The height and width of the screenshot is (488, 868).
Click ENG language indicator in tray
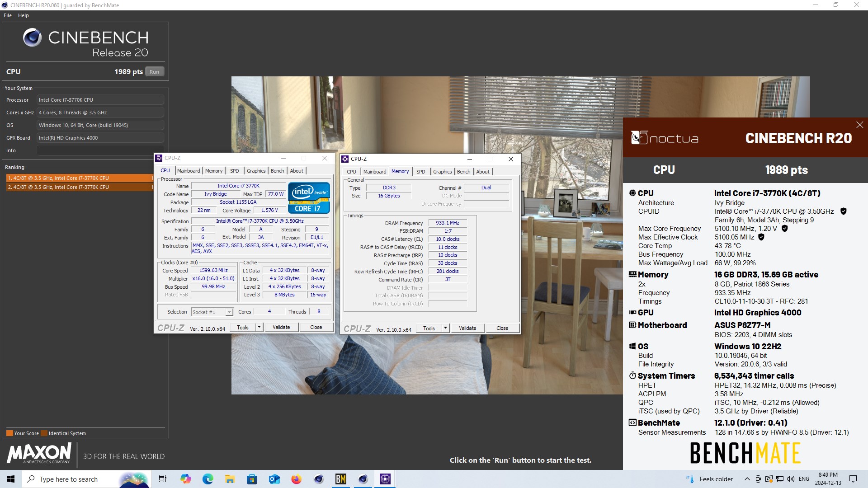click(804, 479)
